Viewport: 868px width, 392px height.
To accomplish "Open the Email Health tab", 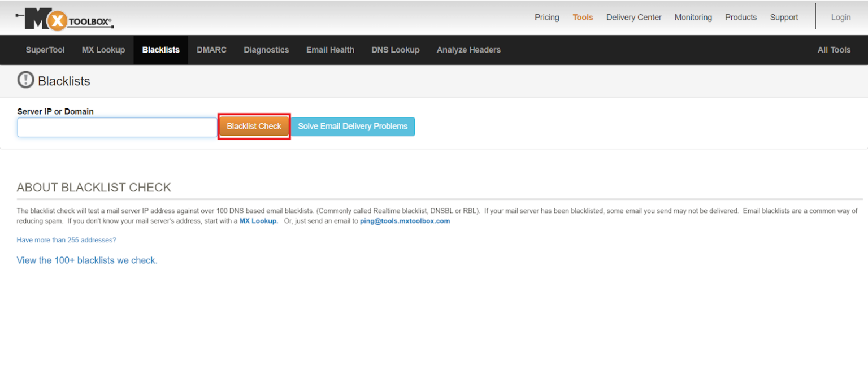I will coord(330,50).
